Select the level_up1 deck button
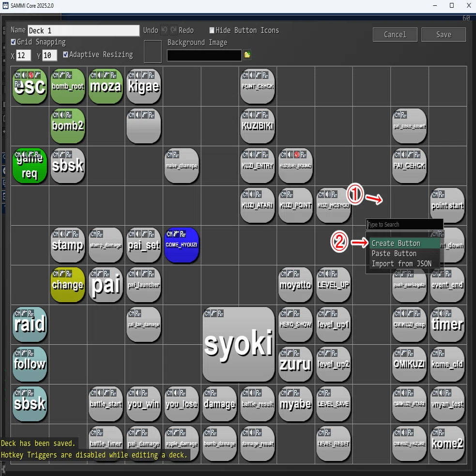Image resolution: width=476 pixels, height=476 pixels. tap(333, 324)
